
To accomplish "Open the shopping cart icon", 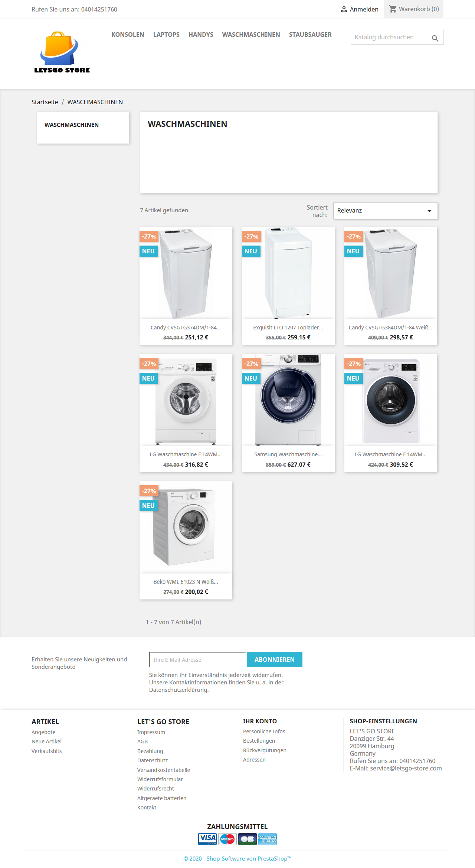I will tap(393, 9).
